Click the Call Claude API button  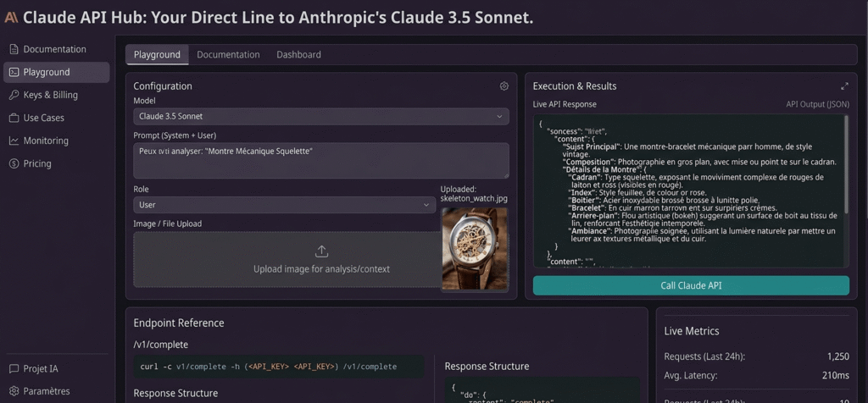tap(691, 286)
